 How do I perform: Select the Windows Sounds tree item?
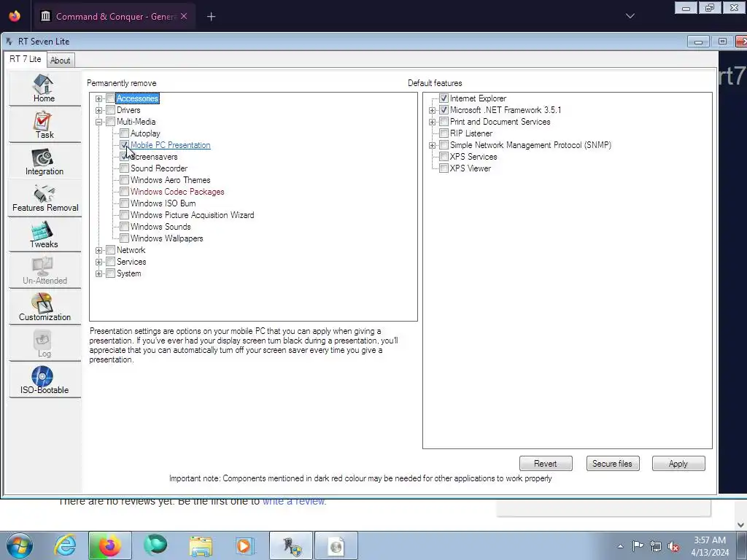[160, 227]
